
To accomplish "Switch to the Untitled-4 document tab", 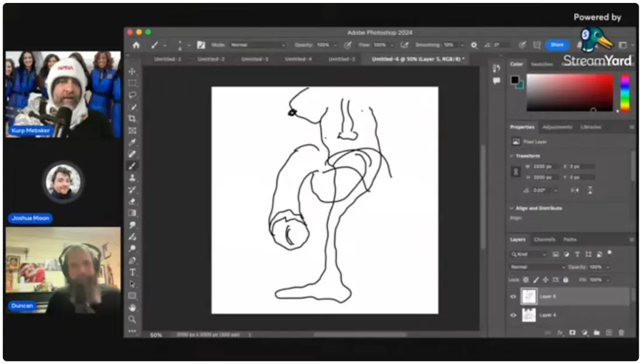I will (298, 59).
